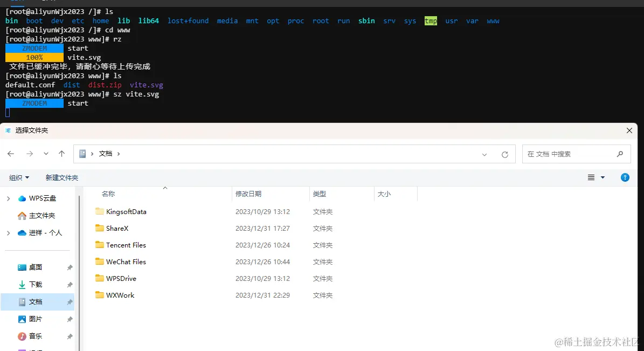Viewport: 644px width, 351px height.
Task: Expand the address bar history dropdown
Action: (484, 155)
